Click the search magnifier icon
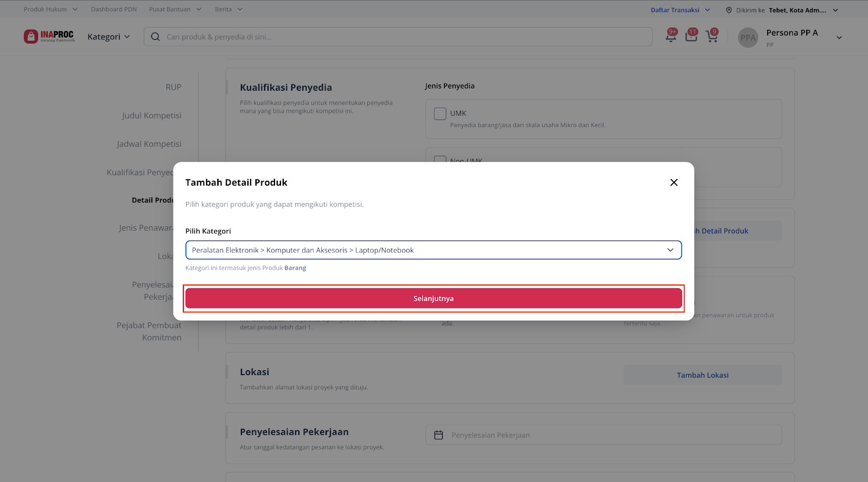Image resolution: width=868 pixels, height=482 pixels. click(x=155, y=37)
